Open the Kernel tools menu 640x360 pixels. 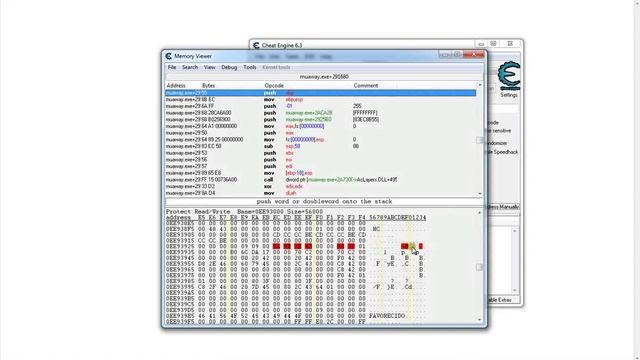click(276, 67)
